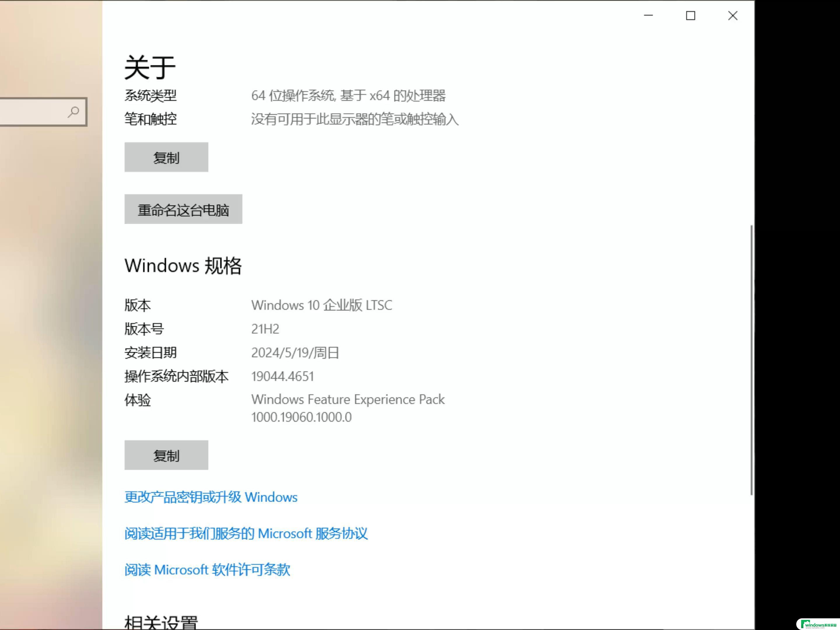
Task: Select the 关于 page heading
Action: coord(150,67)
